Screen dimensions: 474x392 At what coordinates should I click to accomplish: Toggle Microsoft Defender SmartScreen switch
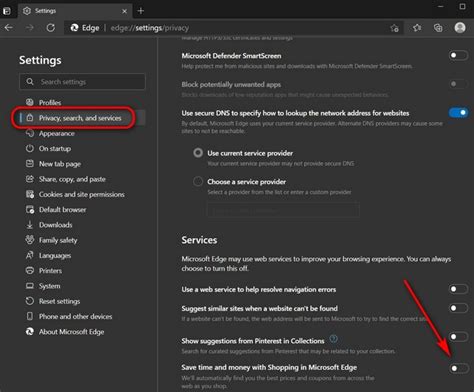[458, 55]
